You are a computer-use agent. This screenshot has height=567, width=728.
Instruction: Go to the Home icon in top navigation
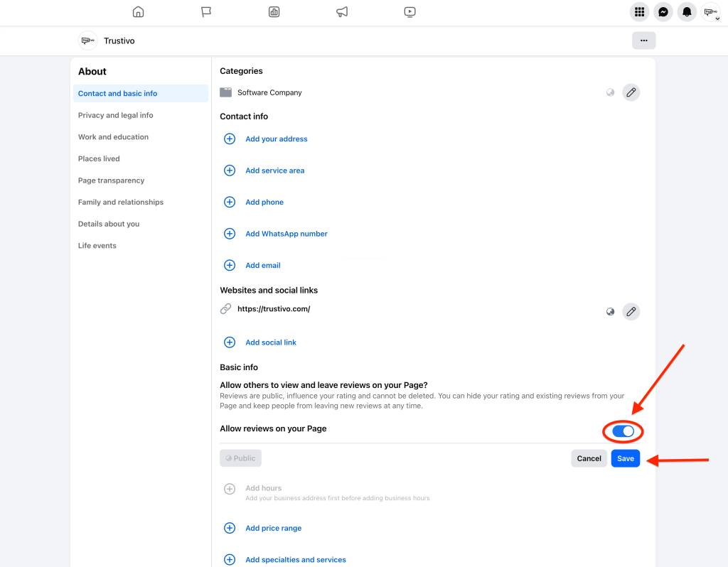pyautogui.click(x=138, y=12)
